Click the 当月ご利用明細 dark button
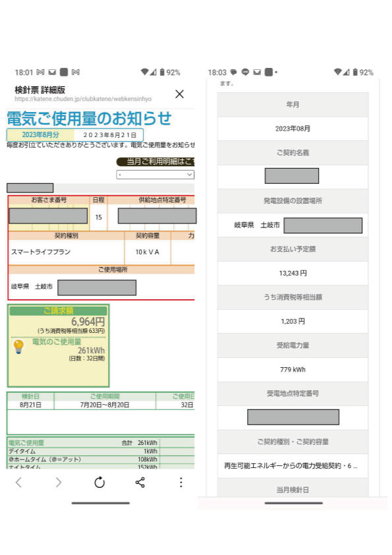This screenshot has height=555, width=392. point(155,161)
